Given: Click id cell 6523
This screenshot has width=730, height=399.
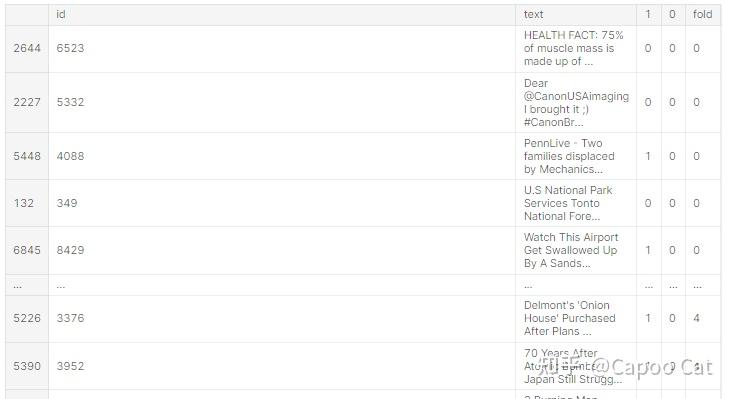Looking at the screenshot, I should (x=70, y=48).
